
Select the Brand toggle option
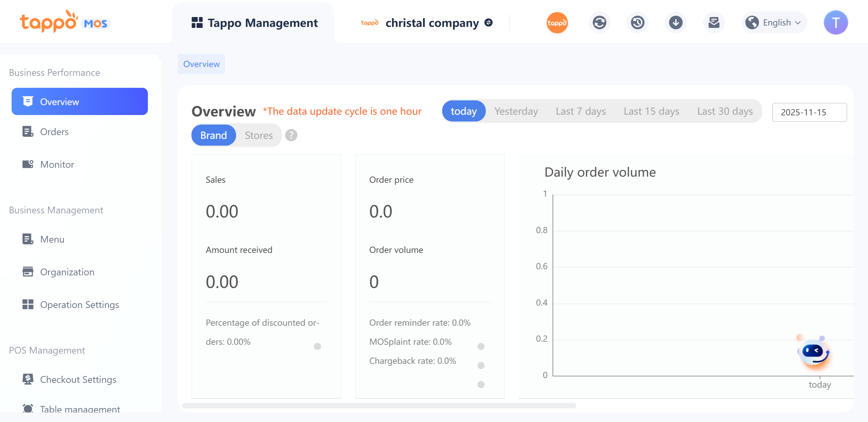click(213, 135)
